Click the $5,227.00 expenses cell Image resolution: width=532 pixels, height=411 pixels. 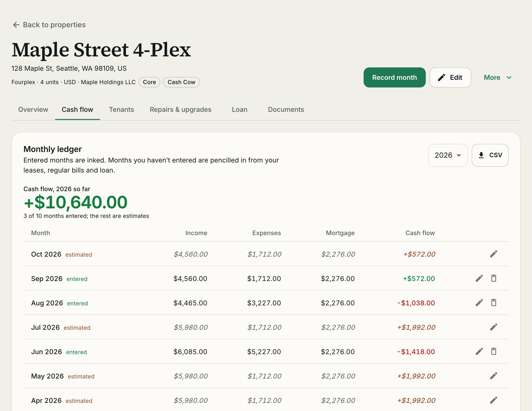coord(264,352)
